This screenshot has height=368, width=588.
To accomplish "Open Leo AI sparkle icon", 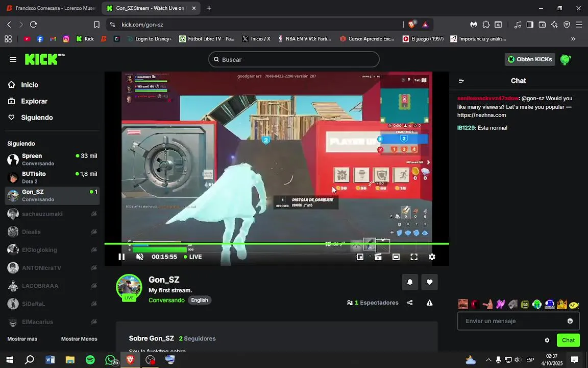I will coord(555,25).
